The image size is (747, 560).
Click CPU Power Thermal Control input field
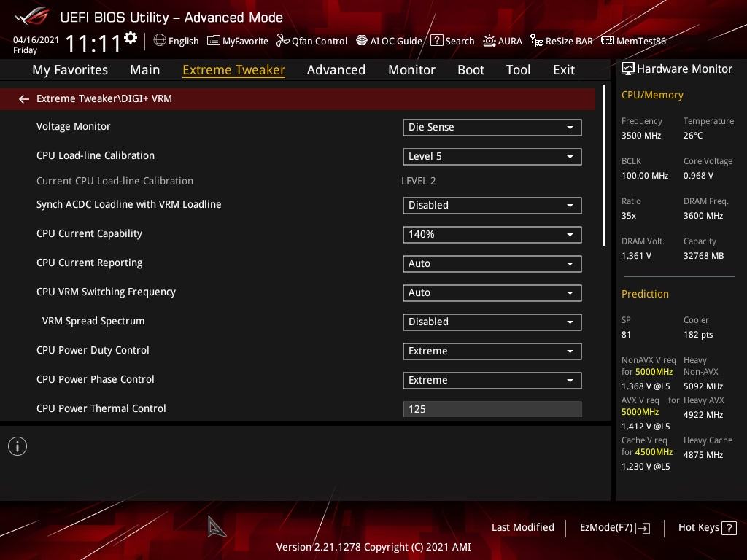point(492,409)
